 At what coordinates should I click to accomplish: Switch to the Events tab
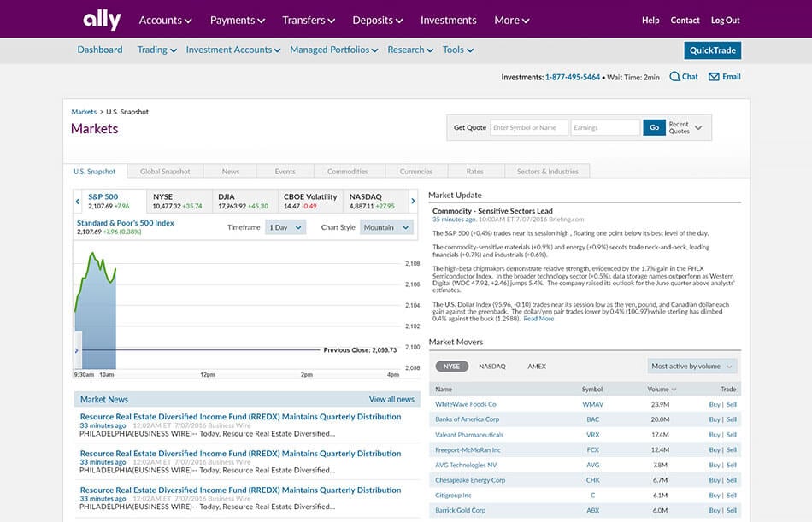click(x=285, y=172)
